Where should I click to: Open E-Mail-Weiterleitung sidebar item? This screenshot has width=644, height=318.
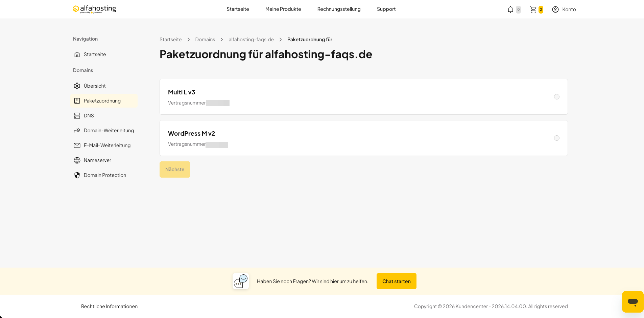coord(104,145)
